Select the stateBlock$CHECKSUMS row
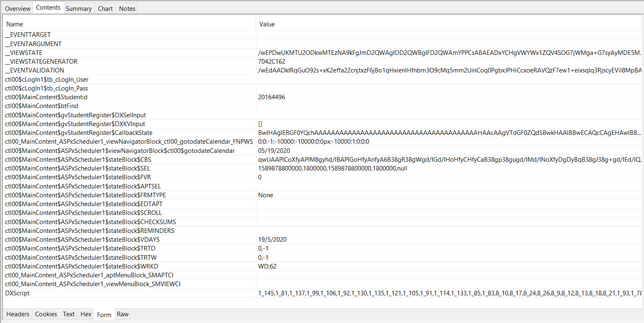Screen dimensions: 644x323 point(323,222)
